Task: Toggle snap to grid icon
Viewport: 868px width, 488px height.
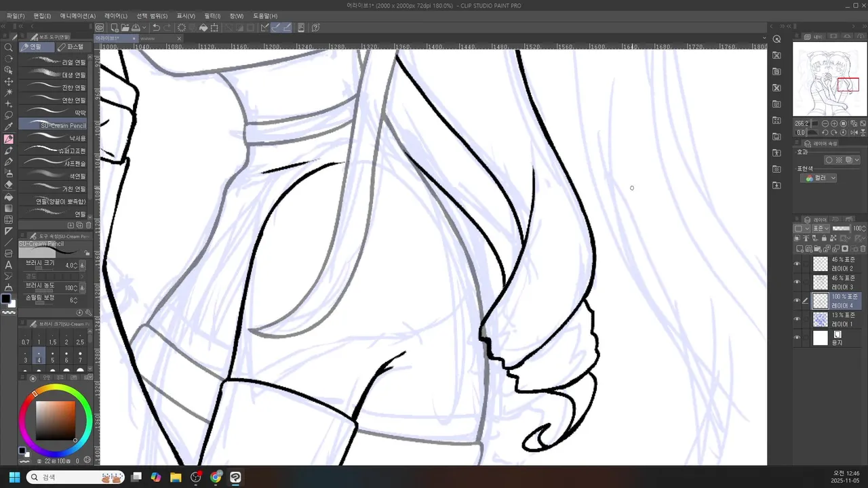Action: (287, 27)
